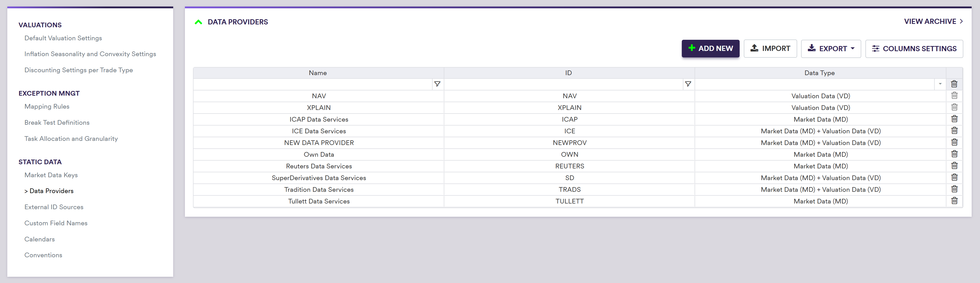
Task: Delete the NEW DATA PROVIDER row
Action: [x=954, y=142]
